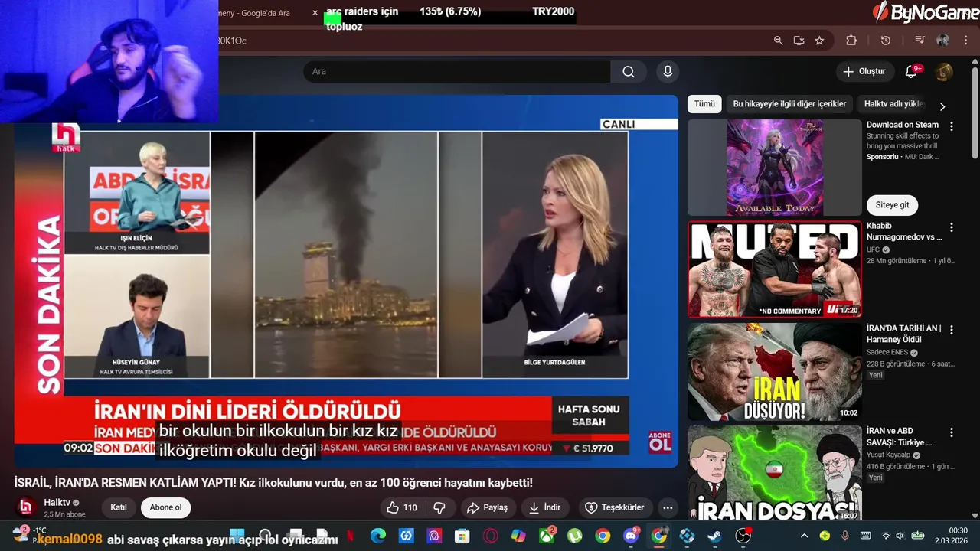Launch Opera GX from the taskbar

click(491, 536)
